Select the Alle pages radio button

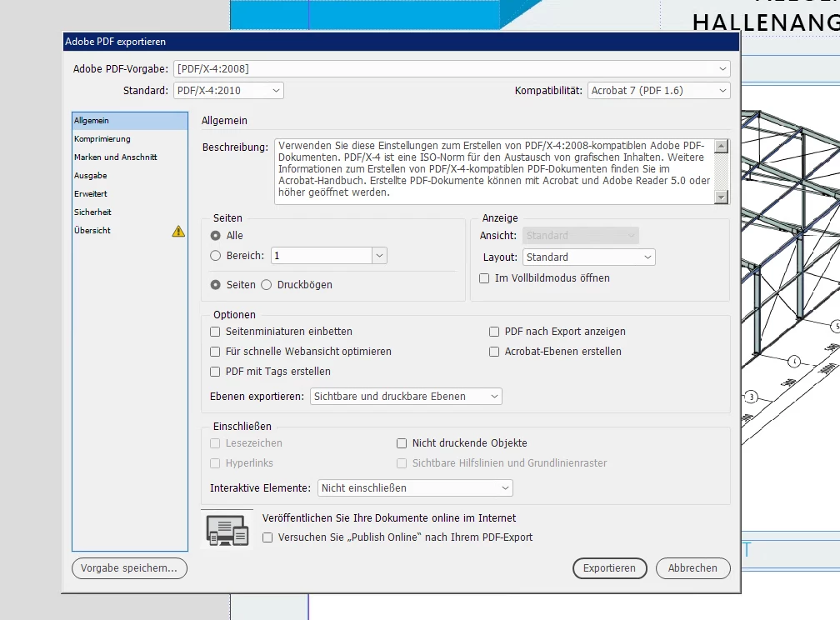click(x=215, y=235)
